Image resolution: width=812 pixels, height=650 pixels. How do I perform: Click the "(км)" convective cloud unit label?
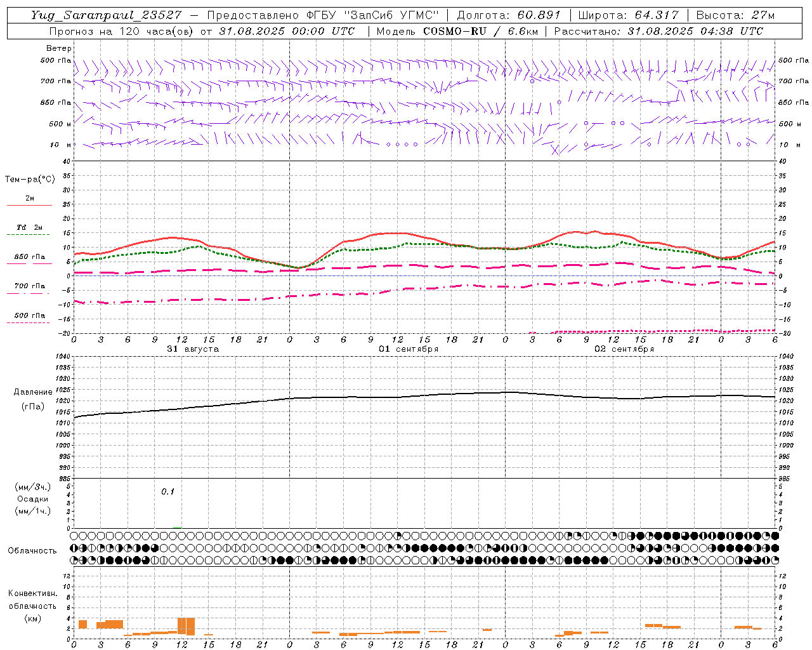click(32, 618)
